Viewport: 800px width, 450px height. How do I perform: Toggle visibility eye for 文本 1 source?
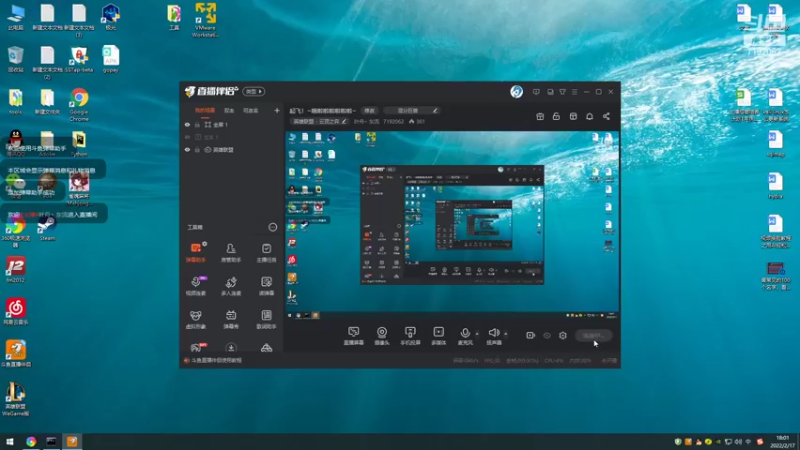point(187,137)
